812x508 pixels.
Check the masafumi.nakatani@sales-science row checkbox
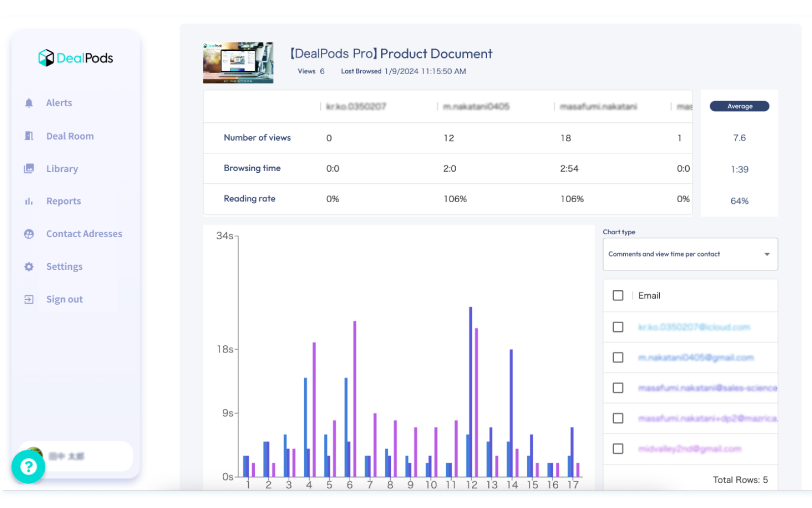coord(618,388)
